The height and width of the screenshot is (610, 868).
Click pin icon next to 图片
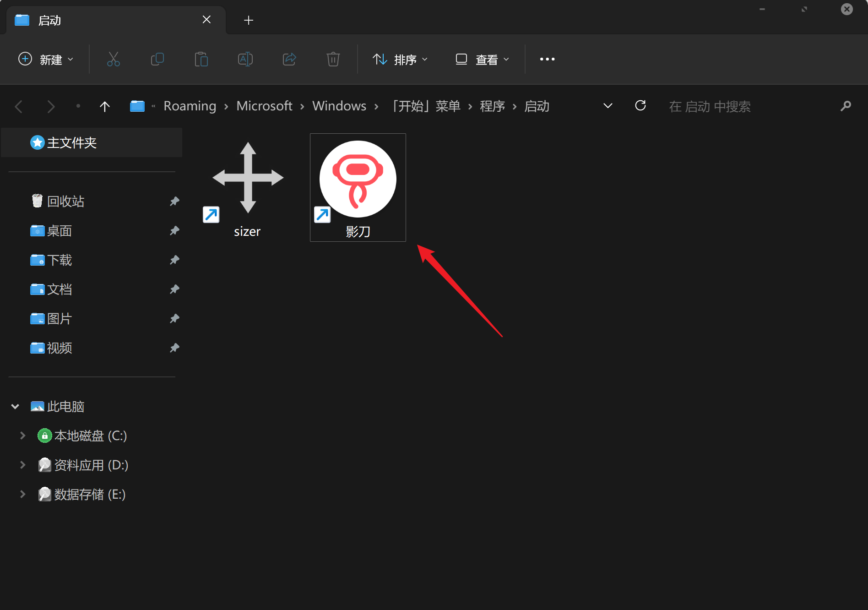pos(174,319)
